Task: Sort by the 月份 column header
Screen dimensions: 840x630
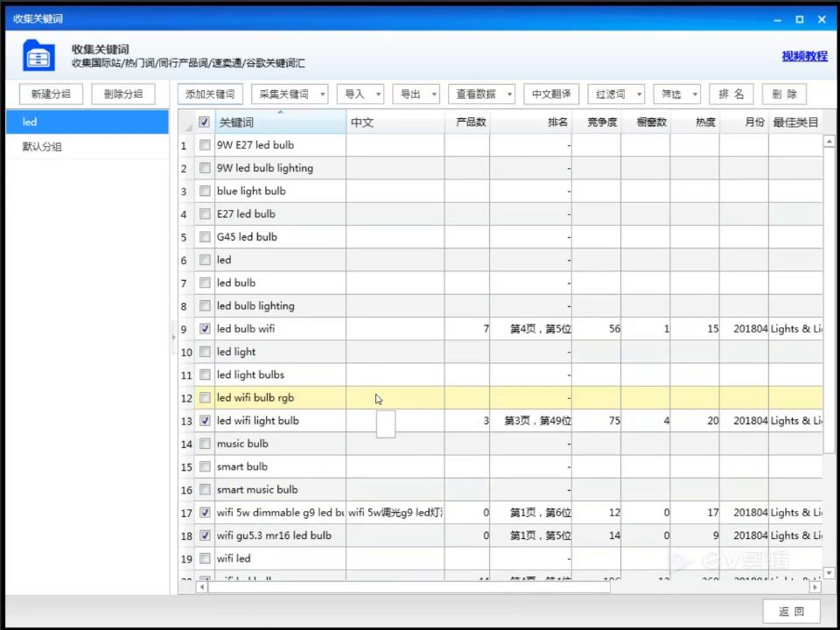Action: click(744, 122)
